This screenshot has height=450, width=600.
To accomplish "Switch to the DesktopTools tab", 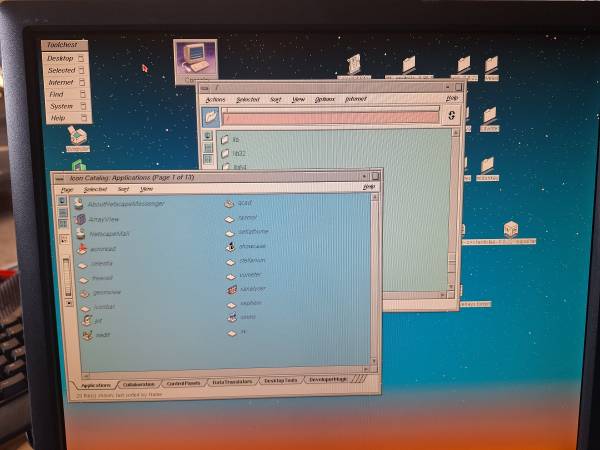I will click(x=280, y=381).
